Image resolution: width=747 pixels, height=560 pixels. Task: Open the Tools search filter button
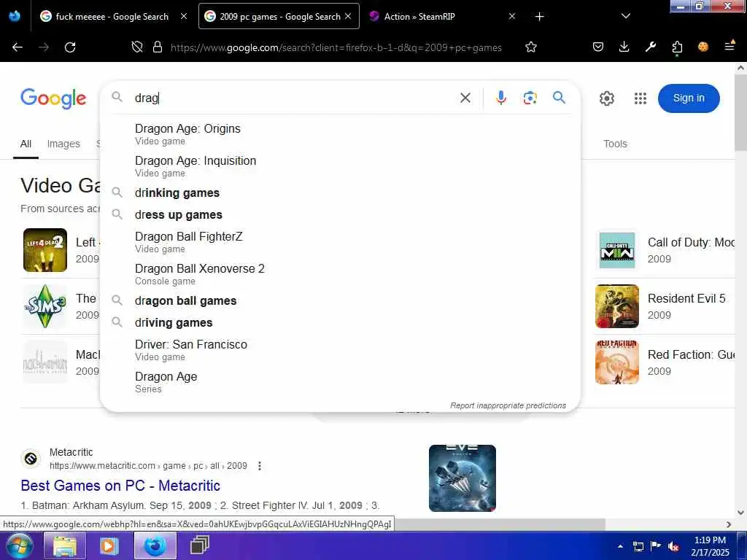click(x=615, y=144)
